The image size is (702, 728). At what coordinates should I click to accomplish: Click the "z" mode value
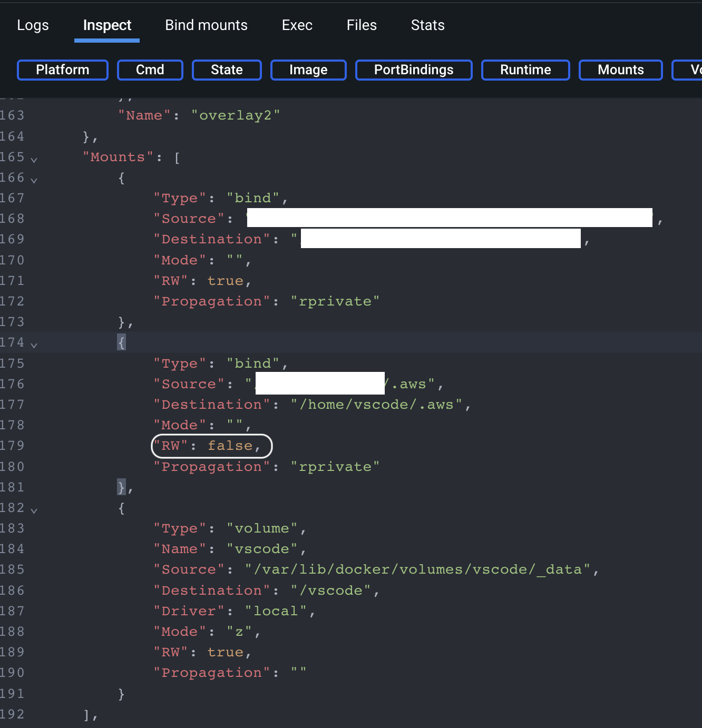(240, 632)
